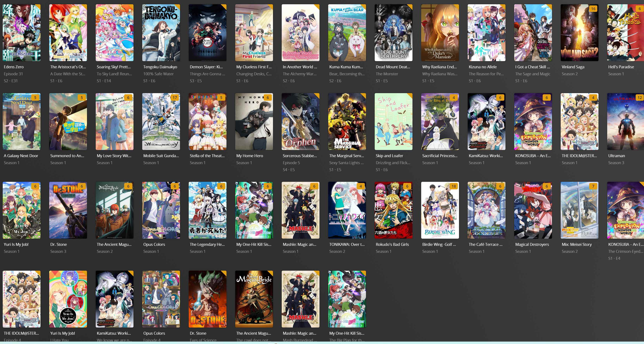Open Dr. Stone New World Season 3 poster
The image size is (644, 344).
tap(68, 210)
